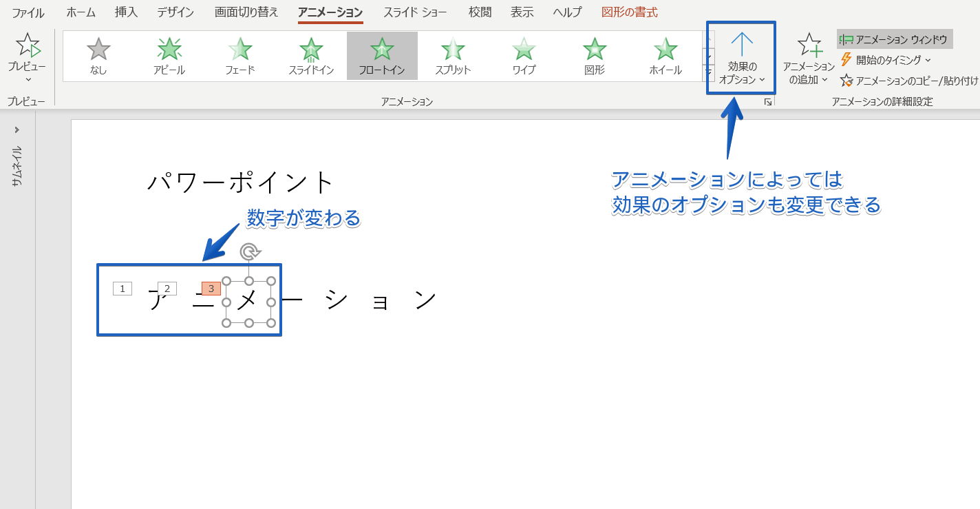This screenshot has width=980, height=509.
Task: Choose the 図形 animation effect
Action: (x=594, y=55)
